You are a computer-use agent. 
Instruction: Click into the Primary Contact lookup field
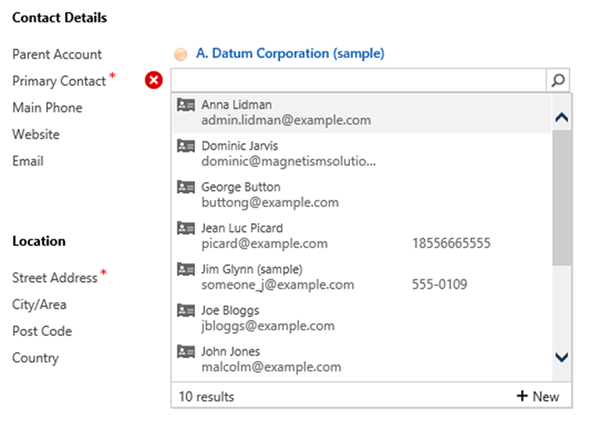[x=358, y=81]
